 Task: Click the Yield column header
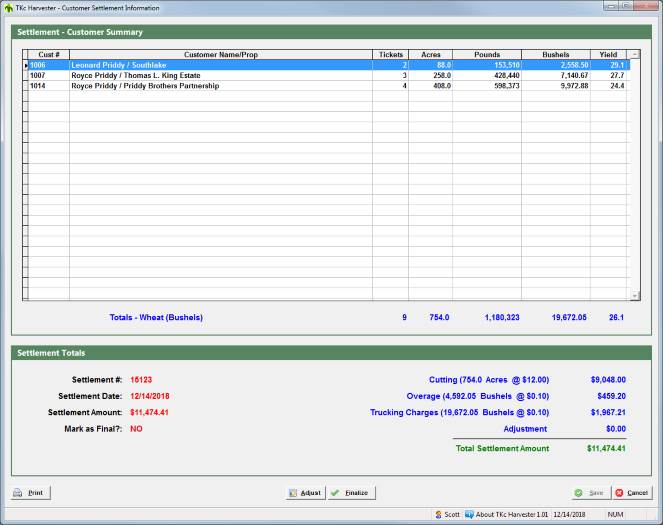[608, 54]
